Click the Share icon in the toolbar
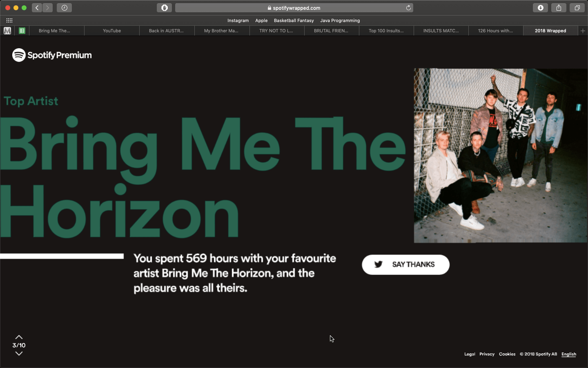The image size is (588, 368). click(559, 7)
